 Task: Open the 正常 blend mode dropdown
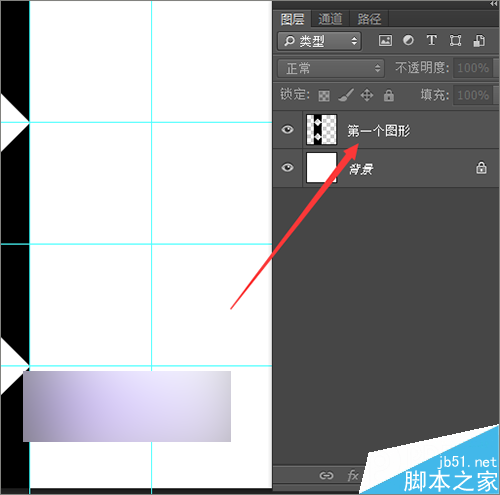point(331,68)
